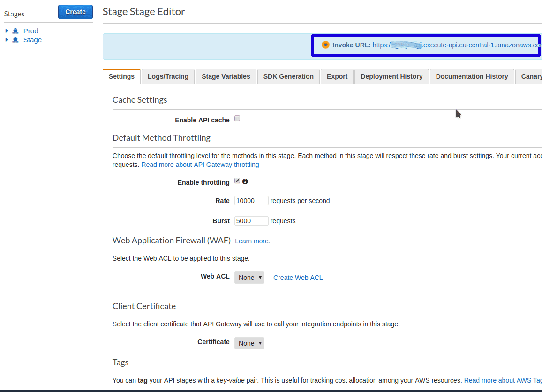Open the Web ACL dropdown
Viewport: 542px width, 392px height.
pyautogui.click(x=249, y=278)
